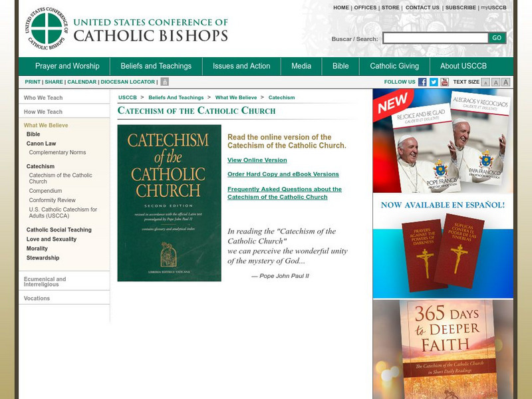
Task: Click CONTACT US in the top bar
Action: point(422,9)
